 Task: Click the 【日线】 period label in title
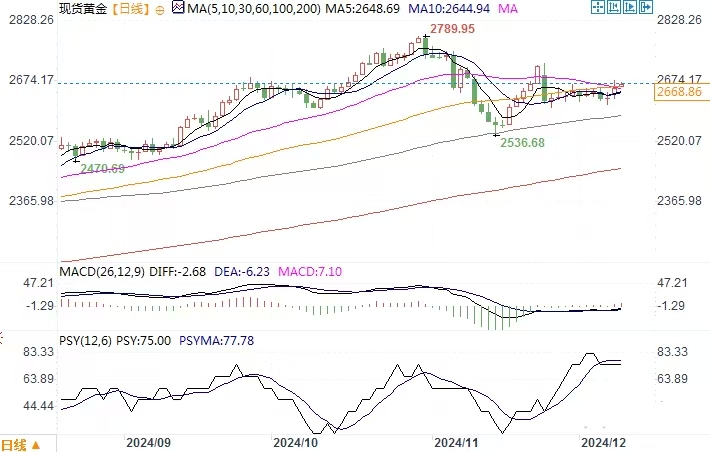130,9
